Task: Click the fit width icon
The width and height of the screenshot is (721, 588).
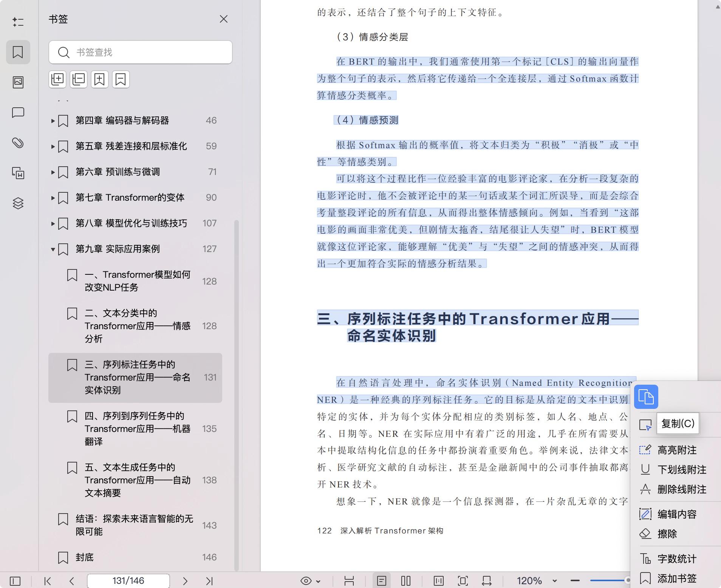Action: click(487, 581)
